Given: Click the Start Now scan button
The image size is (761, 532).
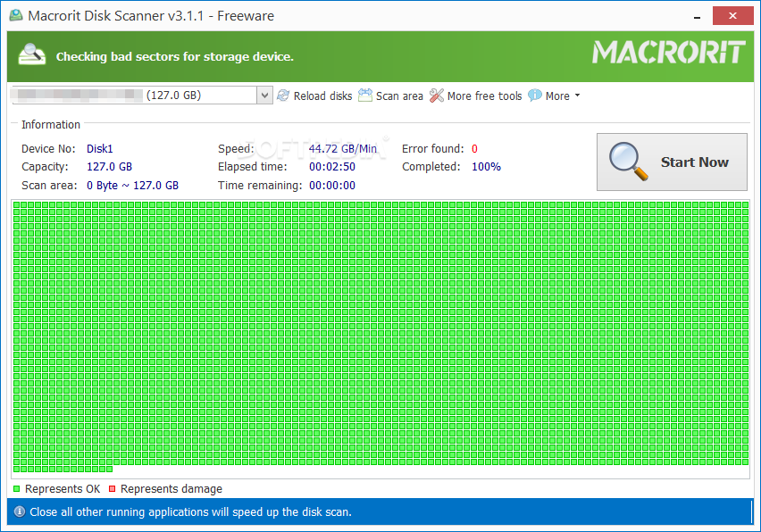Looking at the screenshot, I should pos(672,162).
